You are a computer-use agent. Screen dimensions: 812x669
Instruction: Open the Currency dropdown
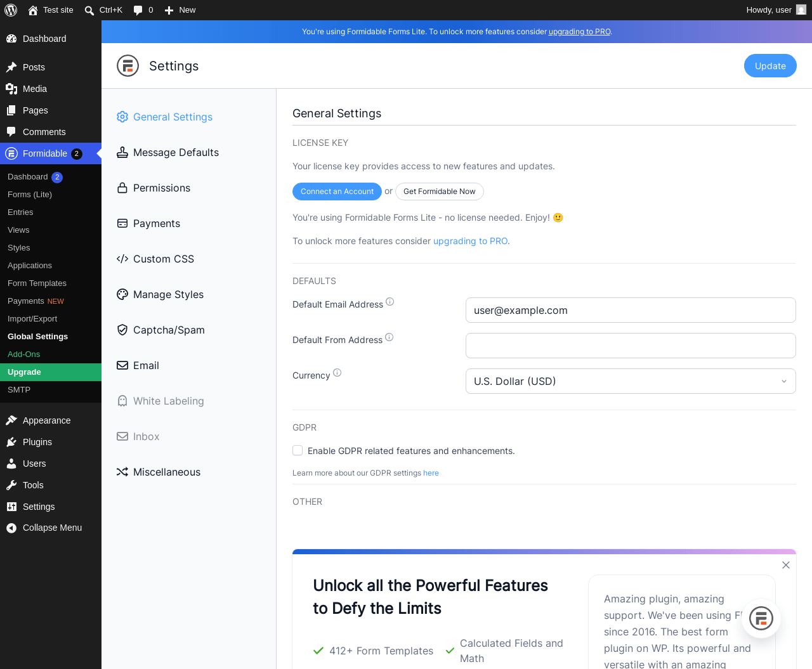coord(631,381)
